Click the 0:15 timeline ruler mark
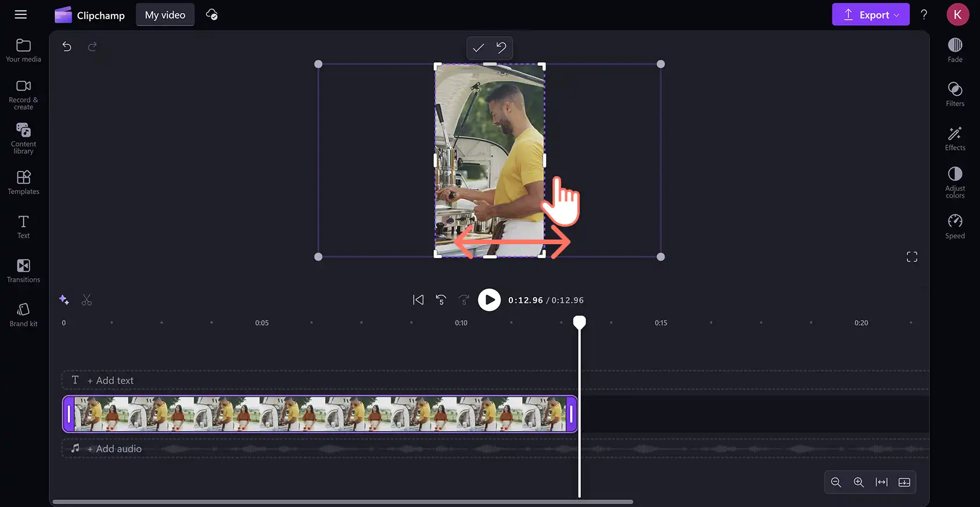The image size is (980, 507). (x=661, y=323)
